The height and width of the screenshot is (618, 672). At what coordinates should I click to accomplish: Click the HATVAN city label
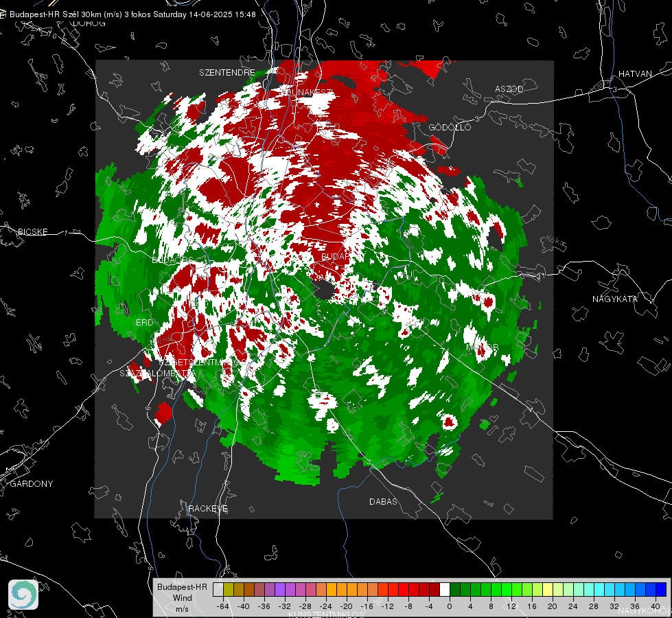click(x=635, y=73)
